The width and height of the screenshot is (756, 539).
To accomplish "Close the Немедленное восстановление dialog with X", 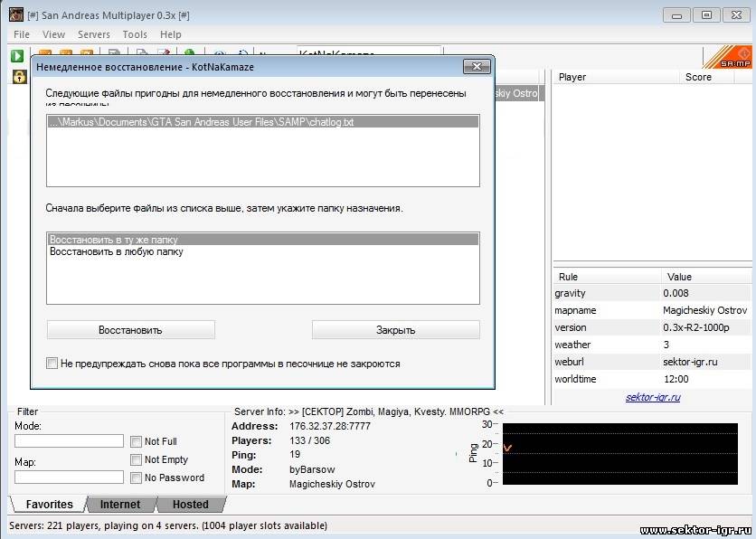I will (x=477, y=67).
